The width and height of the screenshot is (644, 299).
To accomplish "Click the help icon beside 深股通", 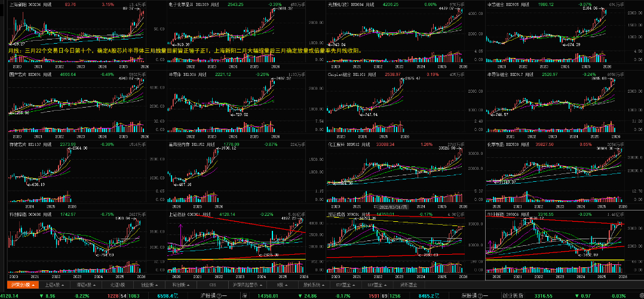I will (480, 295).
